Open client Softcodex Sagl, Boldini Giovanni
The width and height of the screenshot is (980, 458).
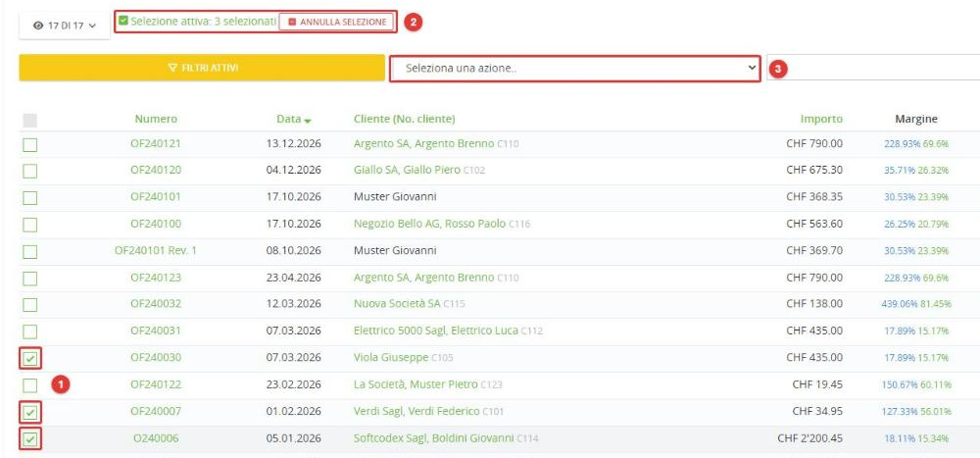pos(434,438)
